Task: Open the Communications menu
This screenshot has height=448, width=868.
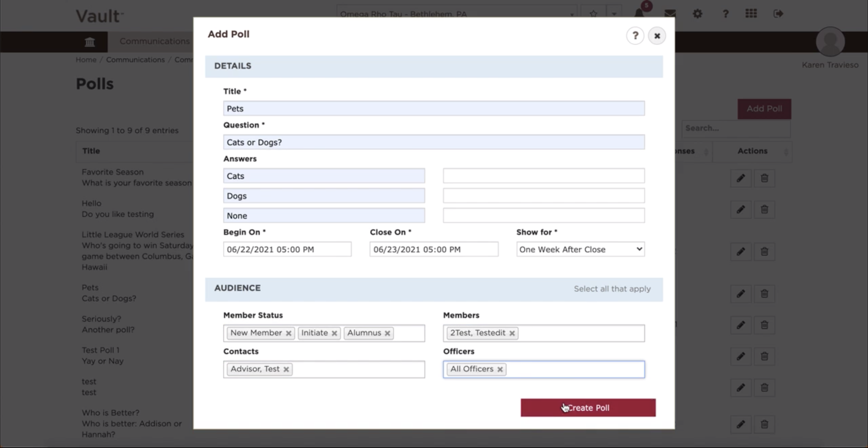Action: point(155,41)
